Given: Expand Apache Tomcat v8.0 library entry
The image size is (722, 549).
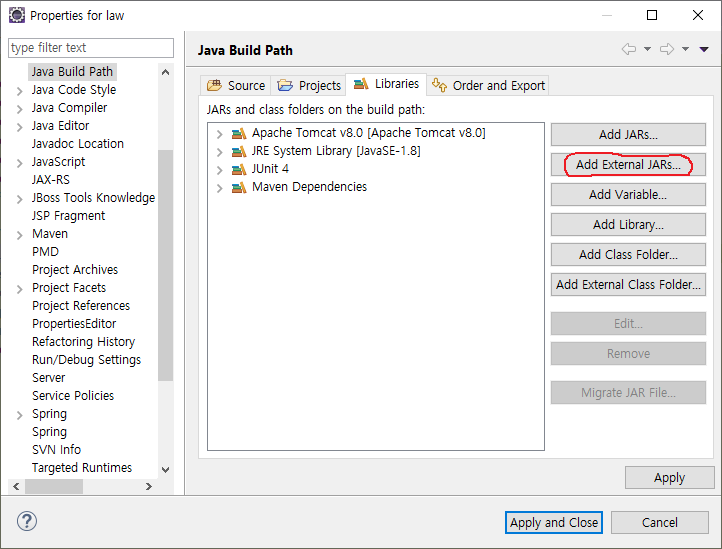Looking at the screenshot, I should click(220, 134).
